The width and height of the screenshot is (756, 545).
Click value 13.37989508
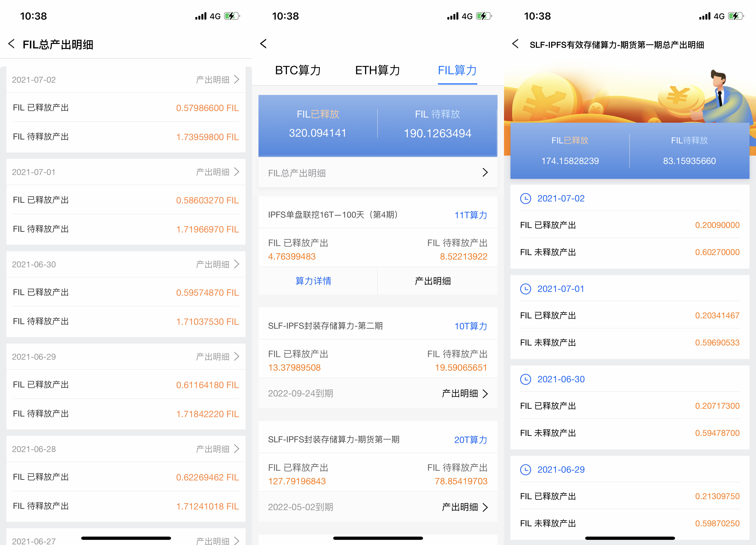[x=294, y=367]
